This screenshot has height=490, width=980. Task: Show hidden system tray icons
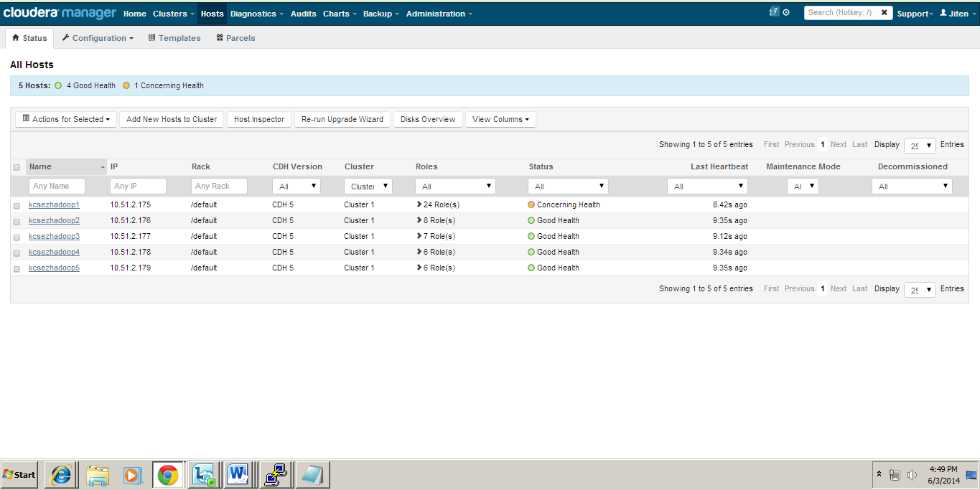tap(879, 475)
